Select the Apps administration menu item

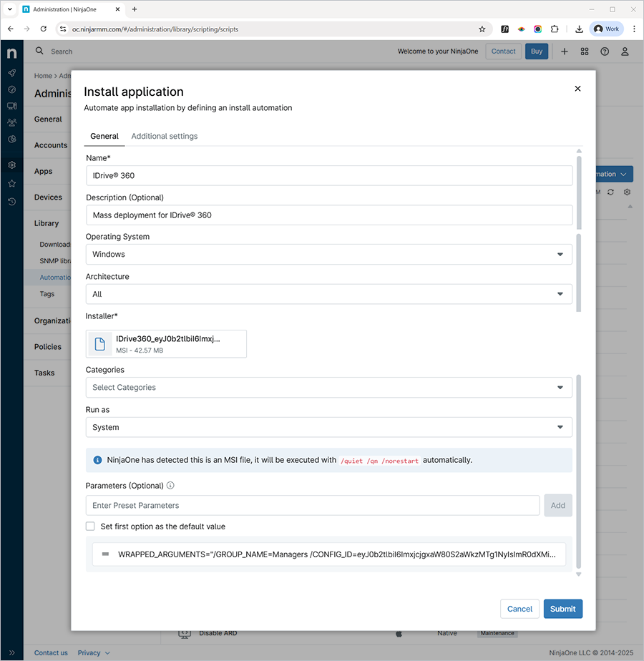[x=43, y=171]
